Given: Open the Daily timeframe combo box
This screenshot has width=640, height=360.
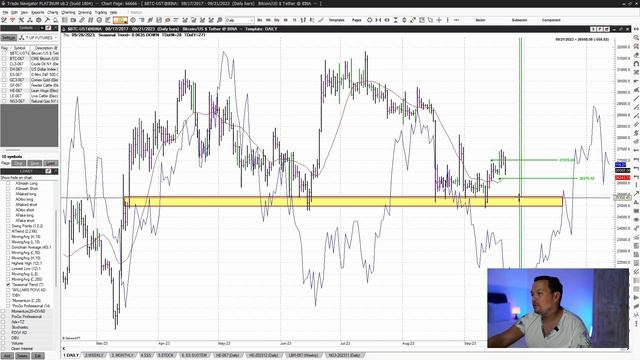Looking at the screenshot, I should pyautogui.click(x=240, y=20).
